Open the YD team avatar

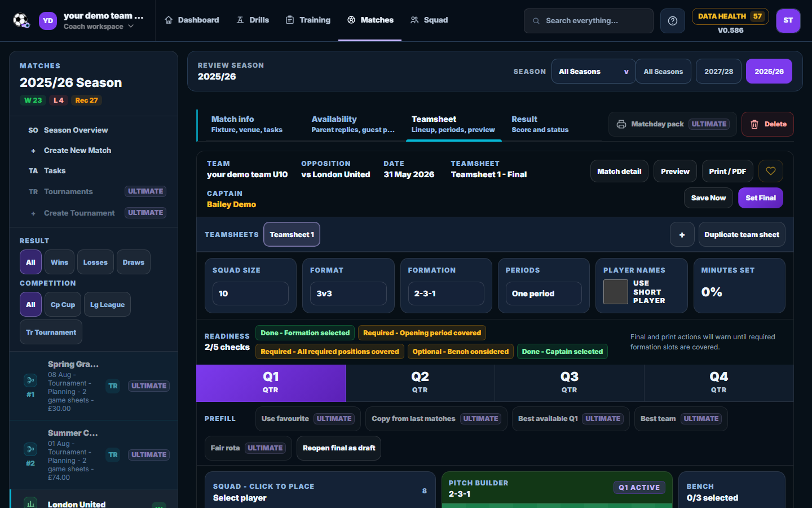(48, 21)
